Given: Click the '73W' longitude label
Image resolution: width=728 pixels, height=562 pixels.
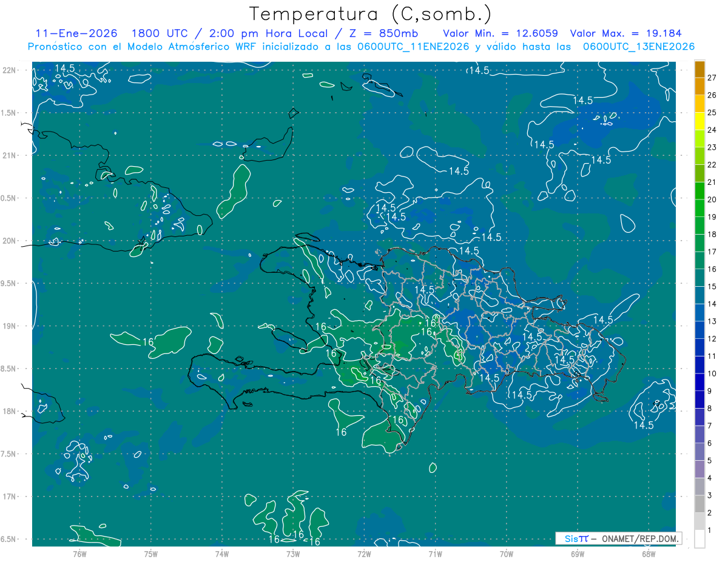Looking at the screenshot, I should pyautogui.click(x=293, y=554).
